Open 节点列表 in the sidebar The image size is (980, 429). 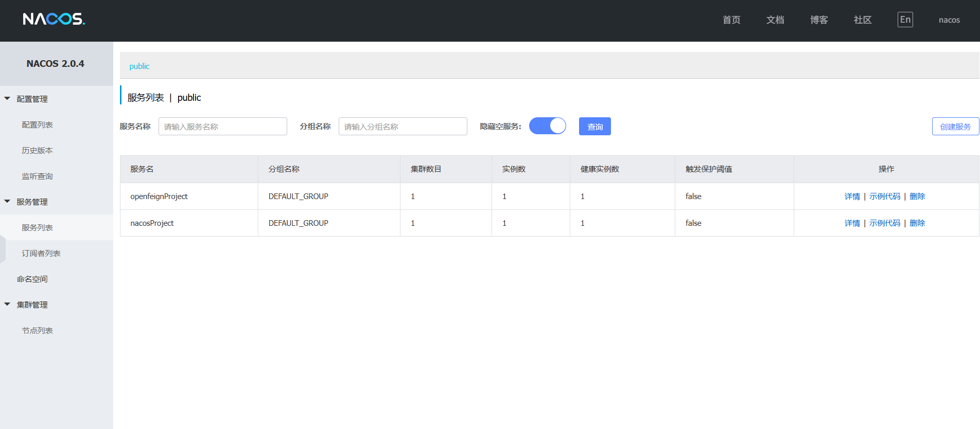pos(37,330)
